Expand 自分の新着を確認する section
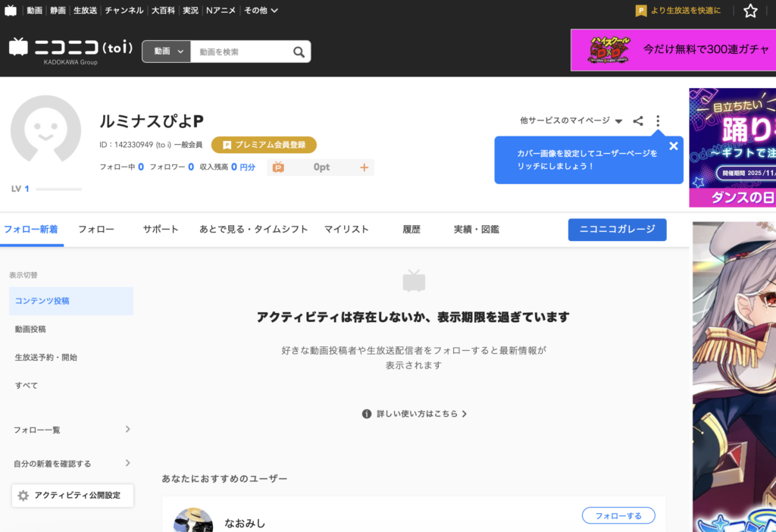Screen dimensions: 776x532 point(127,463)
